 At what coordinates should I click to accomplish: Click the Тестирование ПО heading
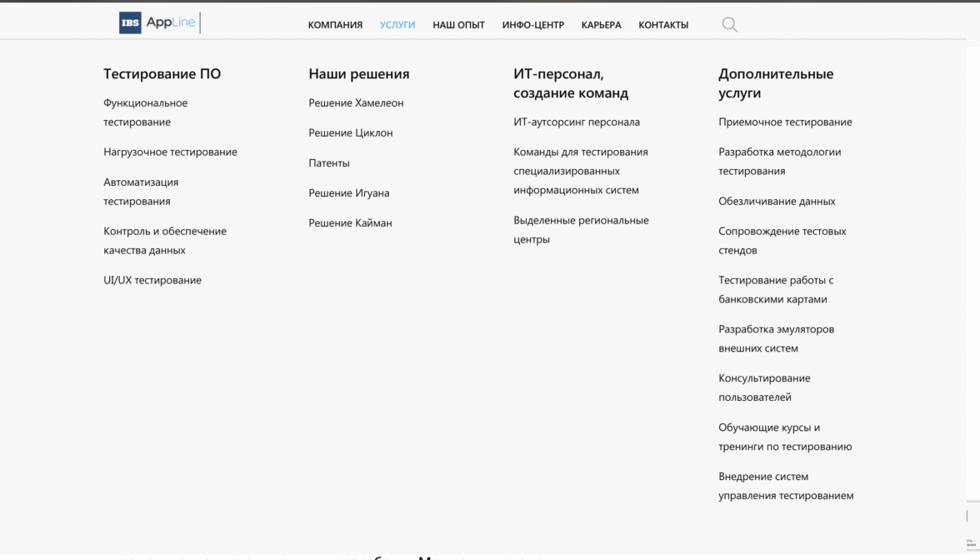pos(162,73)
